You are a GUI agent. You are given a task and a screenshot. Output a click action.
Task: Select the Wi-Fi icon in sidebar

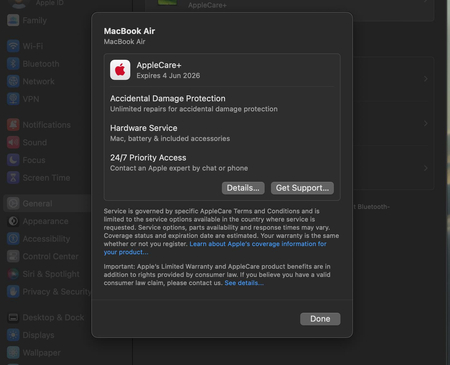pyautogui.click(x=13, y=46)
